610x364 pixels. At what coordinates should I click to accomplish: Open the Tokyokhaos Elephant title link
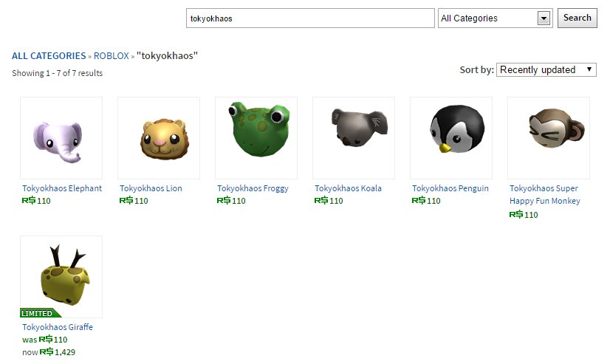(x=62, y=188)
